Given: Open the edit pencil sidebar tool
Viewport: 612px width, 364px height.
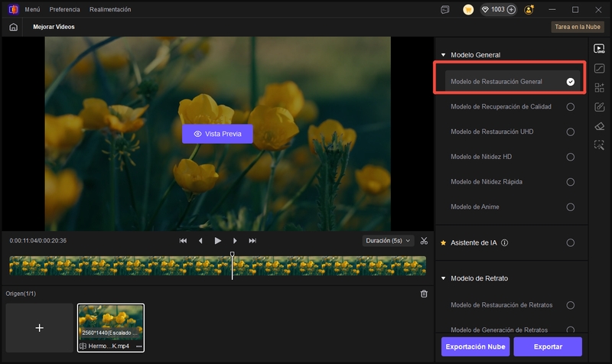Looking at the screenshot, I should tap(599, 107).
